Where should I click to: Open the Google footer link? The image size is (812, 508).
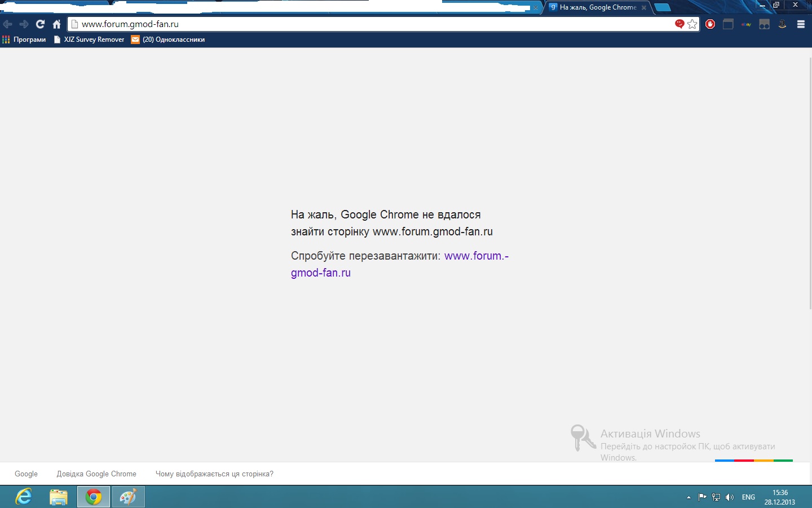[26, 474]
